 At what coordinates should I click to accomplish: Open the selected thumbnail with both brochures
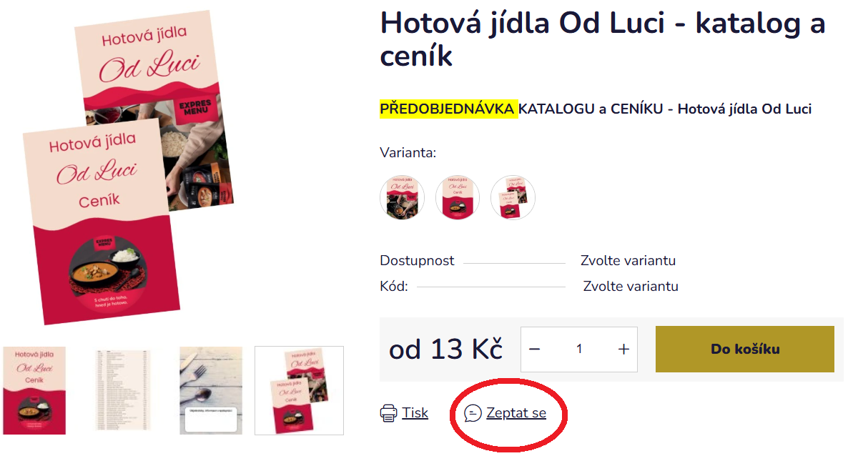click(x=299, y=390)
